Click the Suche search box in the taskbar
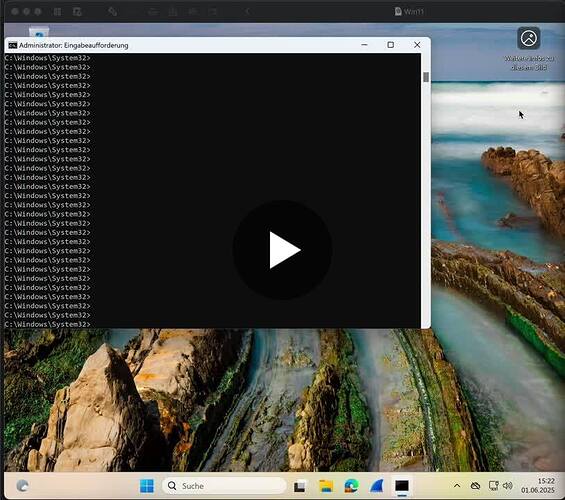This screenshot has width=565, height=500. [224, 486]
